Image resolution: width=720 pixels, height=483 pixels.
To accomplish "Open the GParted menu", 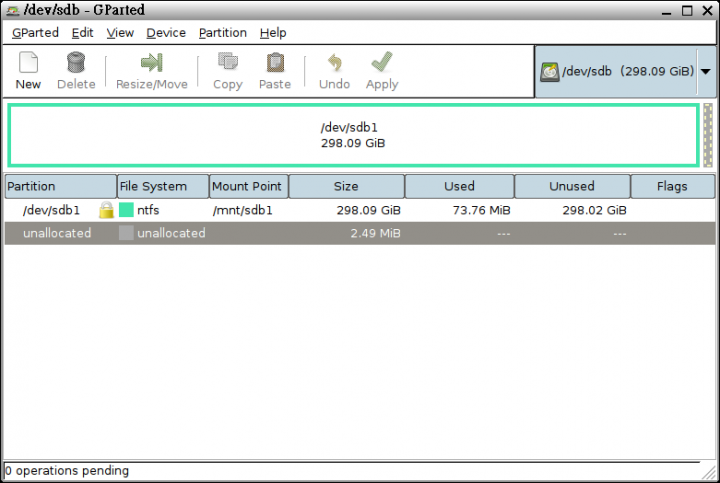I will coord(35,33).
